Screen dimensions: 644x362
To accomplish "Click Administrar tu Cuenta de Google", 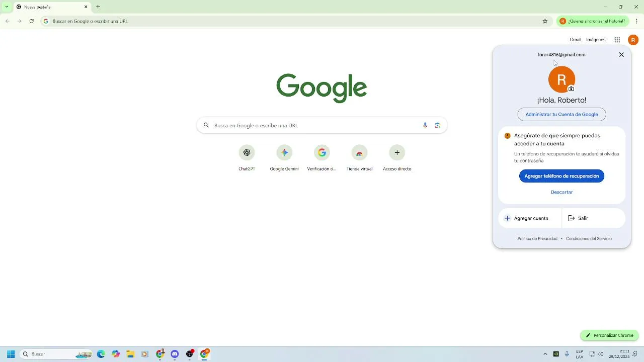I will [x=561, y=114].
